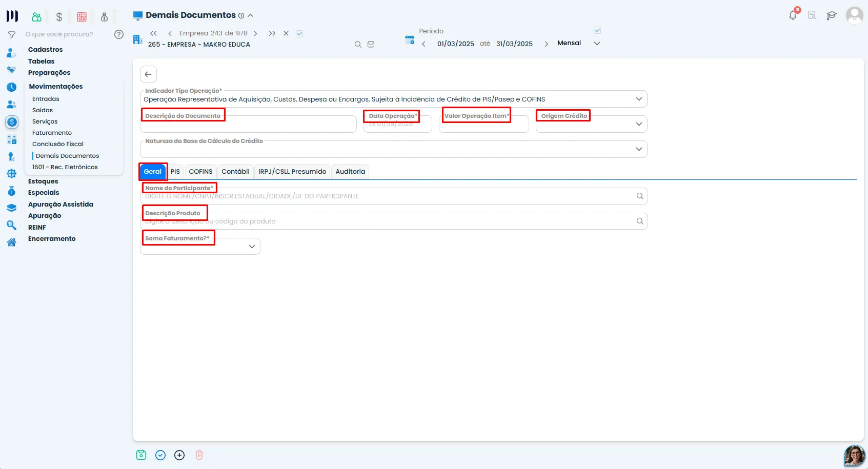Viewport: 868px width, 469px height.
Task: Click the filter funnel icon
Action: 12,34
